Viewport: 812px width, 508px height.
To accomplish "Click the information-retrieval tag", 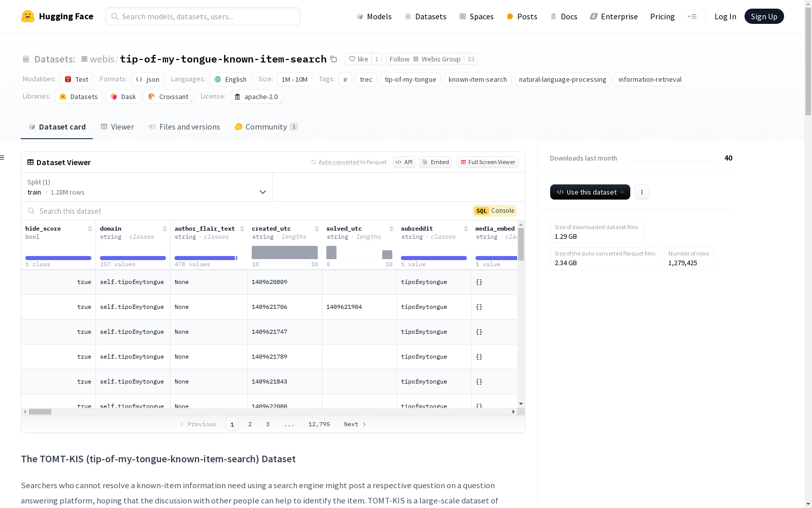I will tap(650, 79).
